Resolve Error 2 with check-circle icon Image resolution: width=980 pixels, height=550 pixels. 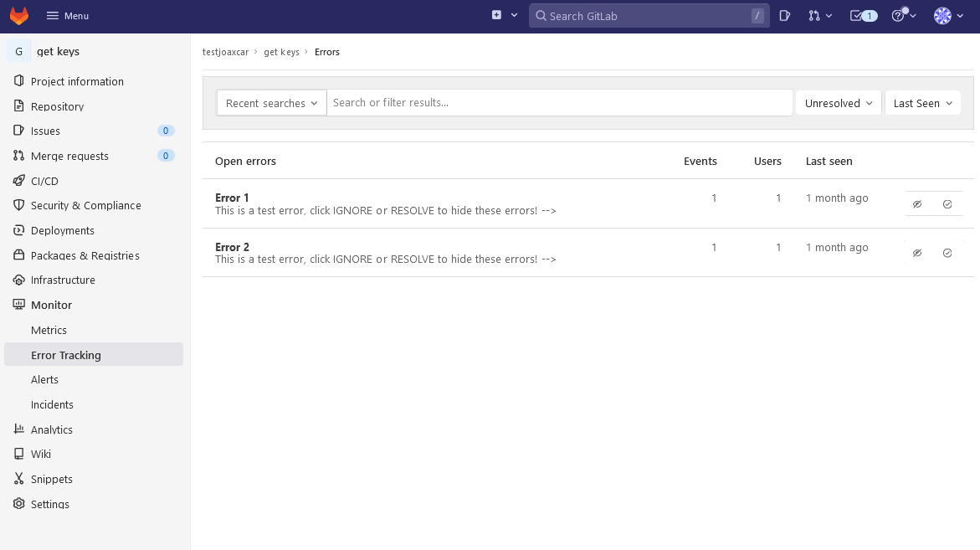(x=947, y=253)
